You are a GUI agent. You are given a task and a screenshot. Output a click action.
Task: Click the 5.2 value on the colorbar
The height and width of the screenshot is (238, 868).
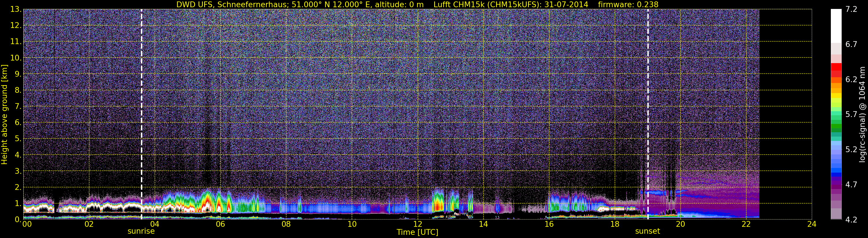pos(851,150)
